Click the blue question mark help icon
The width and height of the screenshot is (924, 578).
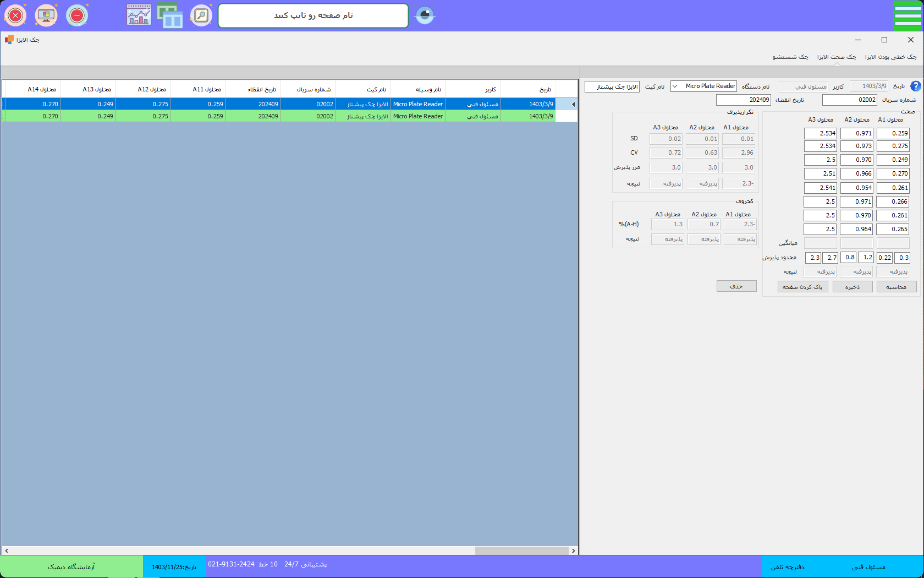(x=915, y=86)
